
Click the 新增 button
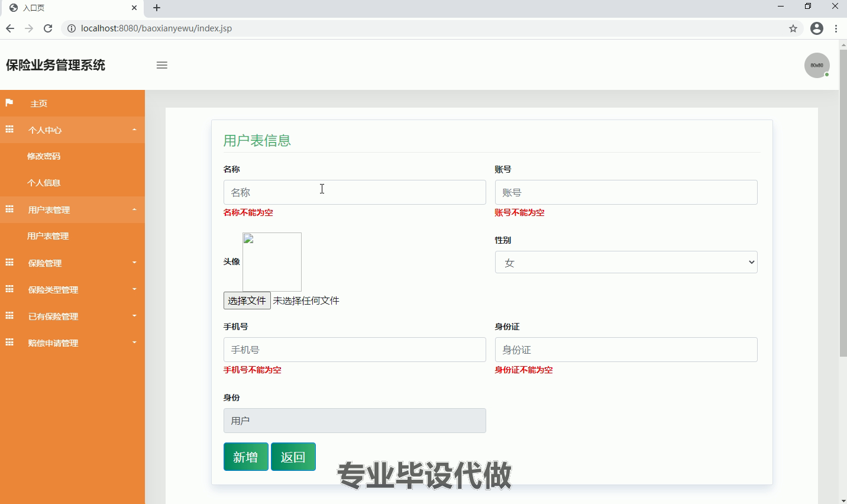click(x=245, y=457)
